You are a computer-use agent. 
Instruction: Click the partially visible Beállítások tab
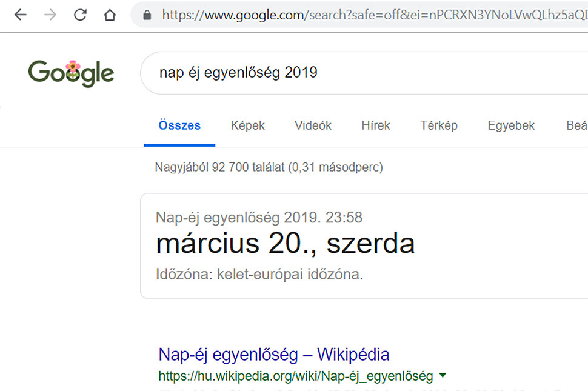(576, 125)
